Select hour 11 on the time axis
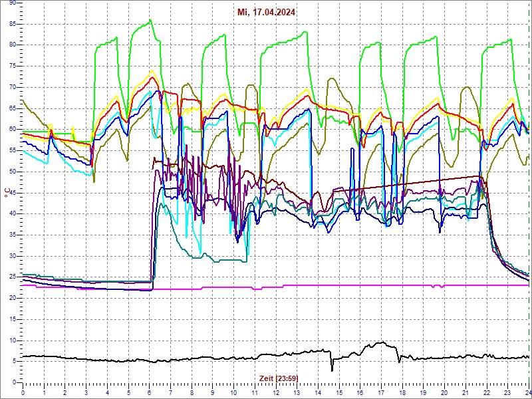 coord(255,392)
